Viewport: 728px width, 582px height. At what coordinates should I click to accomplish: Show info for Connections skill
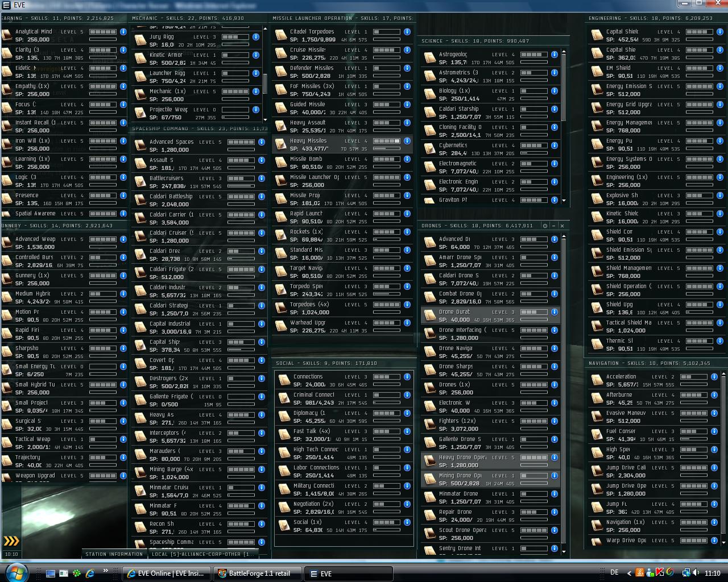[407, 377]
